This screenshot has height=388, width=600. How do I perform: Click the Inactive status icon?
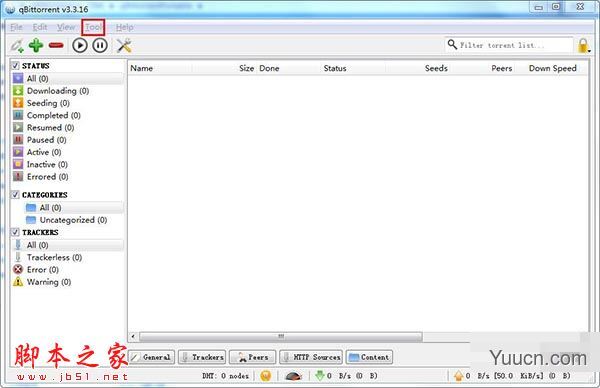(x=18, y=164)
